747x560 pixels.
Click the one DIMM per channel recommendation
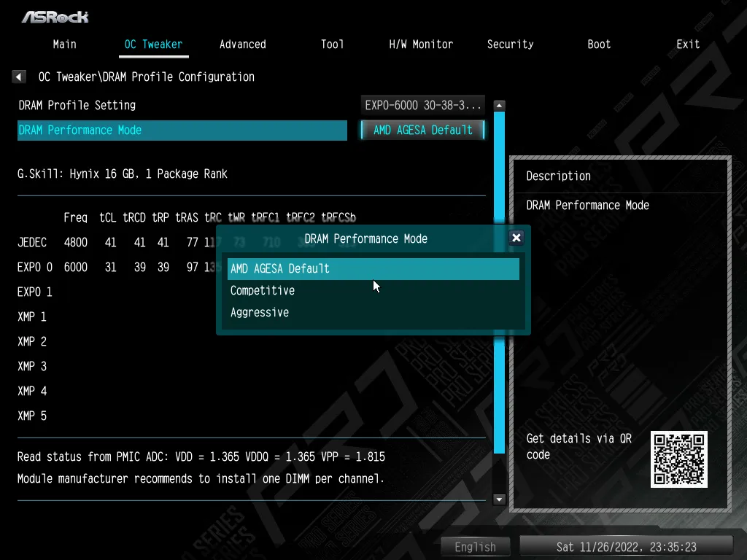[201, 478]
